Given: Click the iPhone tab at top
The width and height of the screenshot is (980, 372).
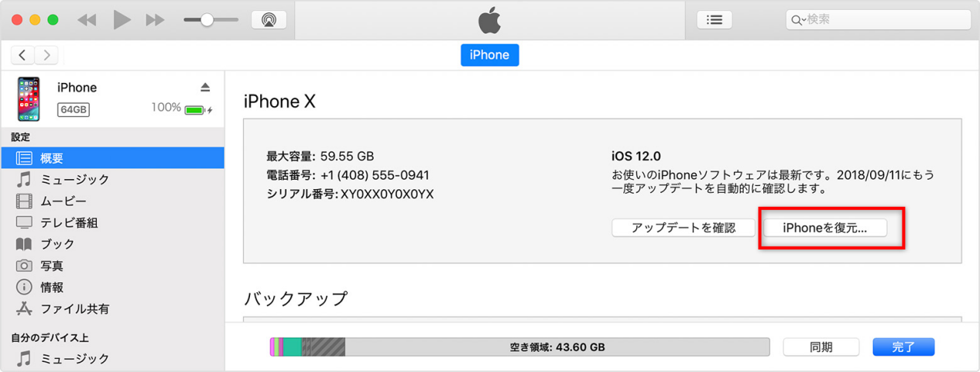Looking at the screenshot, I should [x=489, y=55].
